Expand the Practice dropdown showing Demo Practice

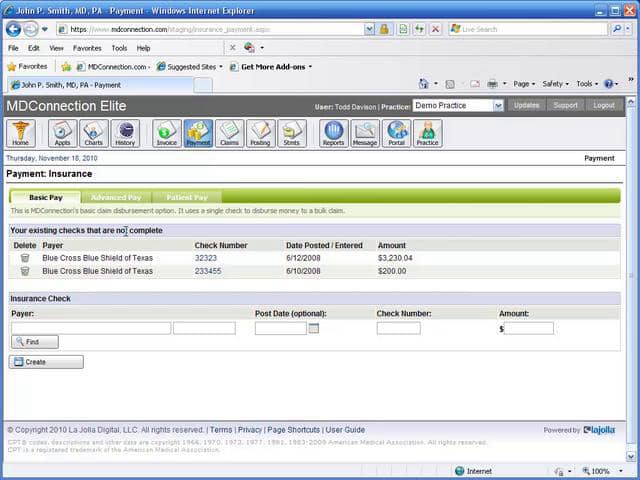point(498,106)
